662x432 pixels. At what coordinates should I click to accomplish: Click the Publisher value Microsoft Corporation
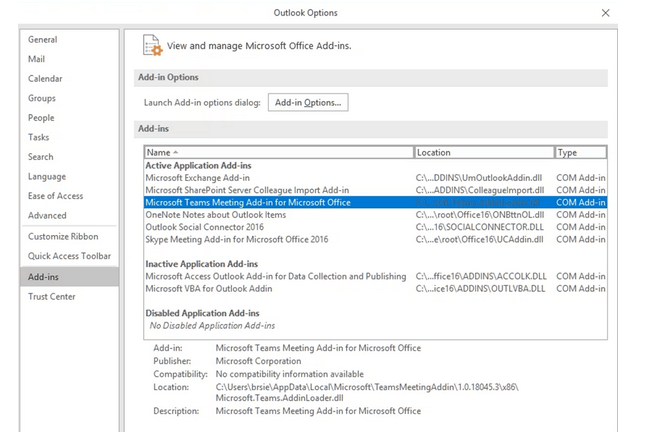[258, 361]
